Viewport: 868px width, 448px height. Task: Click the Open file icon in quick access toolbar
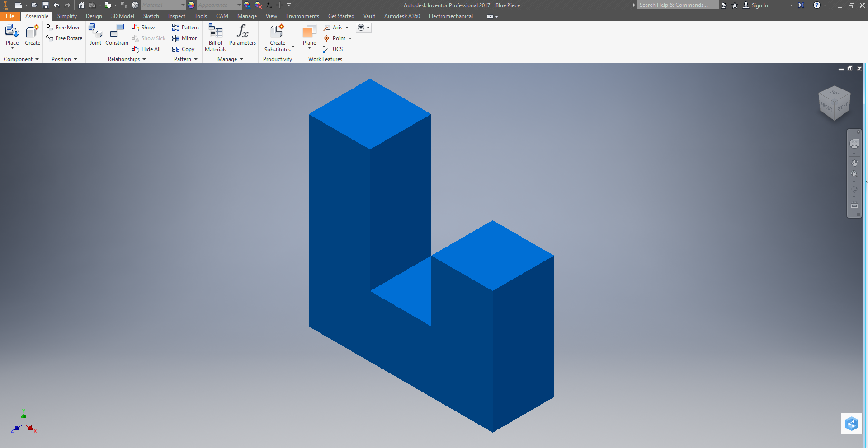tap(34, 5)
